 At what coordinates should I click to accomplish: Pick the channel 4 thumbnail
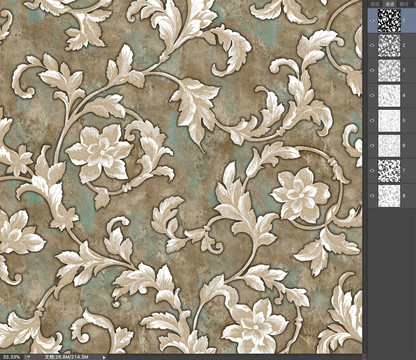[389, 95]
